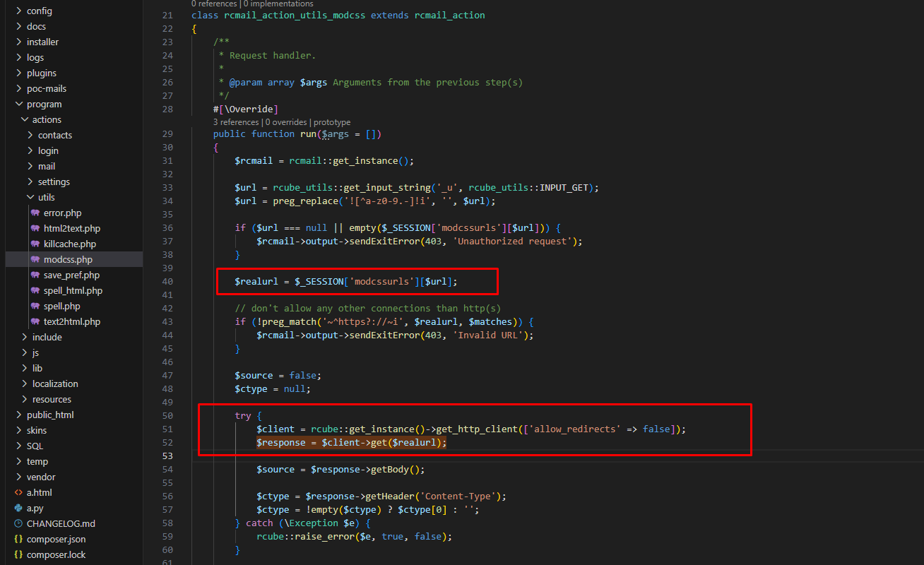Click the HTML file icon for a.html
The height and width of the screenshot is (565, 924).
tap(19, 492)
